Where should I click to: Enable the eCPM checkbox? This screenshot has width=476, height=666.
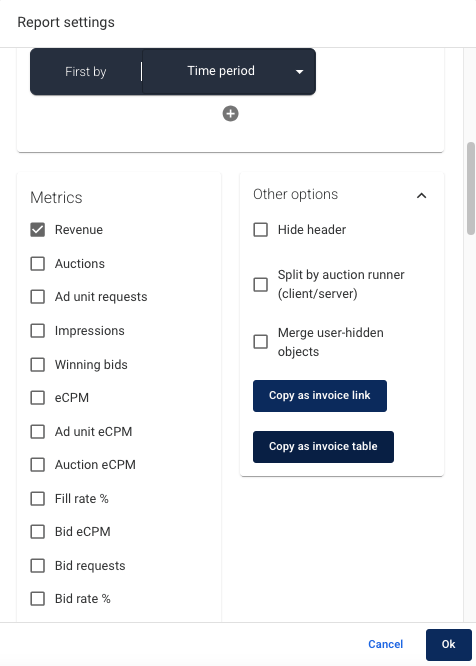(38, 398)
